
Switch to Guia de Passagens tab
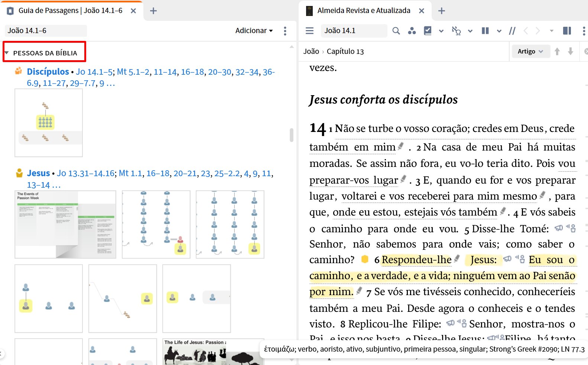coord(70,10)
